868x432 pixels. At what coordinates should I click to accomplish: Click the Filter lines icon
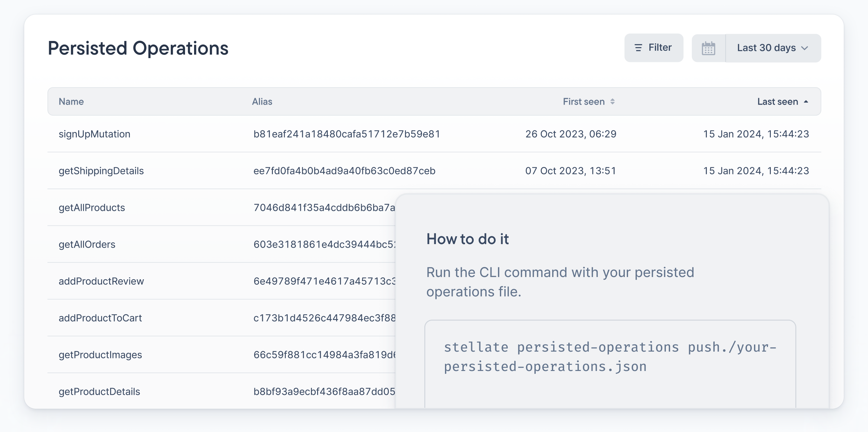(638, 48)
